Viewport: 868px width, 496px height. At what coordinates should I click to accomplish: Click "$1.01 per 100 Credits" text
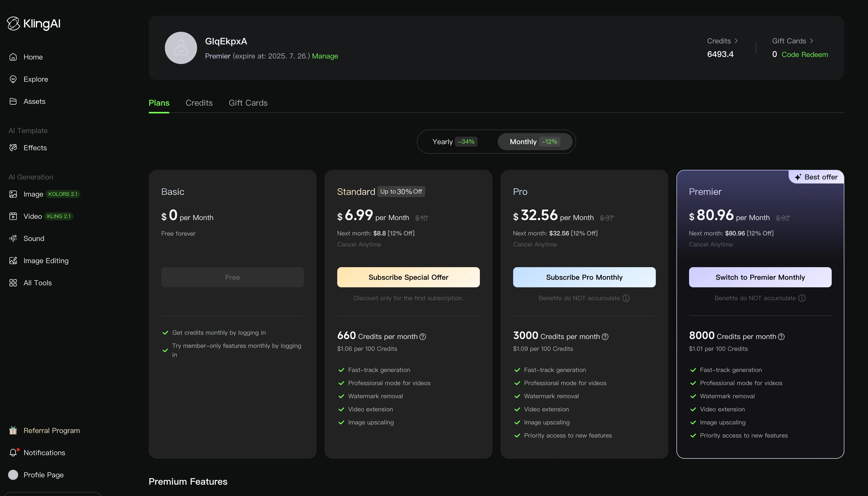tap(718, 349)
